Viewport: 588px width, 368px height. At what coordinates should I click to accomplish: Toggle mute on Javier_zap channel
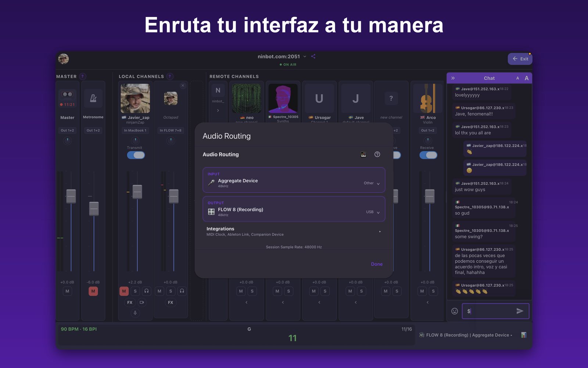pos(124,291)
